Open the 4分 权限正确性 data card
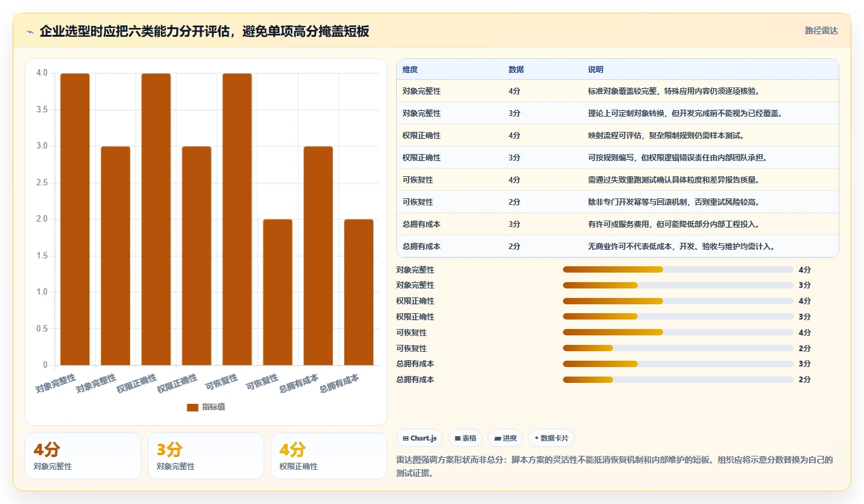This screenshot has width=864, height=504. [329, 456]
